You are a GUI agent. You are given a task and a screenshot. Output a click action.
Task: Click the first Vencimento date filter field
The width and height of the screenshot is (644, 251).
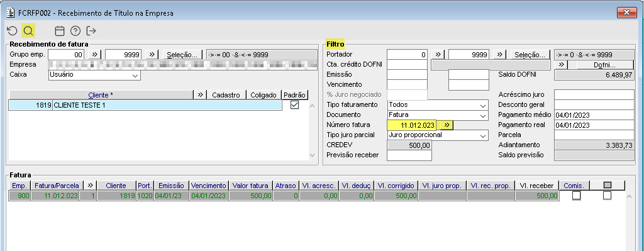pos(407,85)
